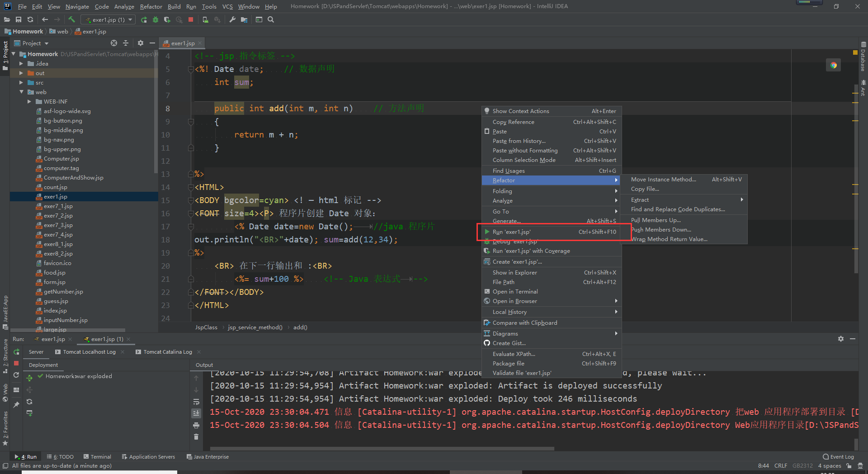Expand the .idea folder arrow
The height and width of the screenshot is (474, 868).
coord(21,63)
